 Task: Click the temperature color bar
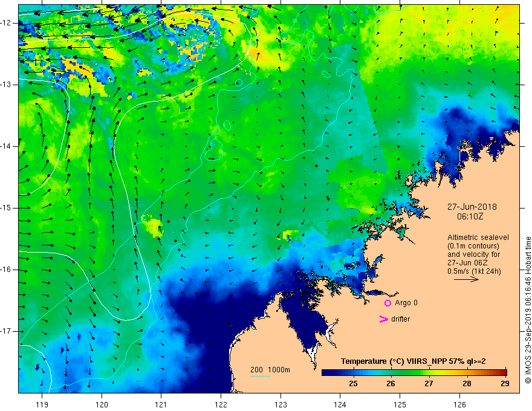pos(414,372)
